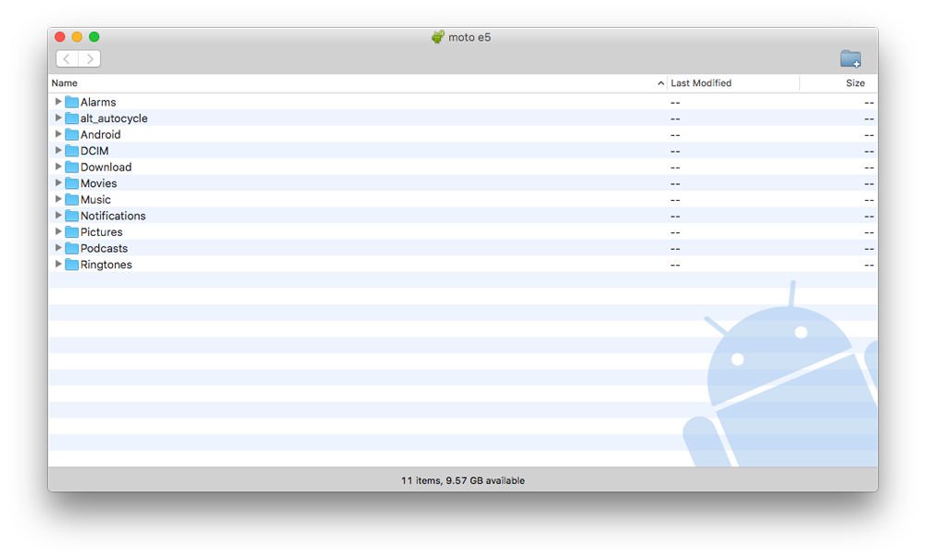Click the Ringtones folder icon
The image size is (926, 560).
click(71, 265)
